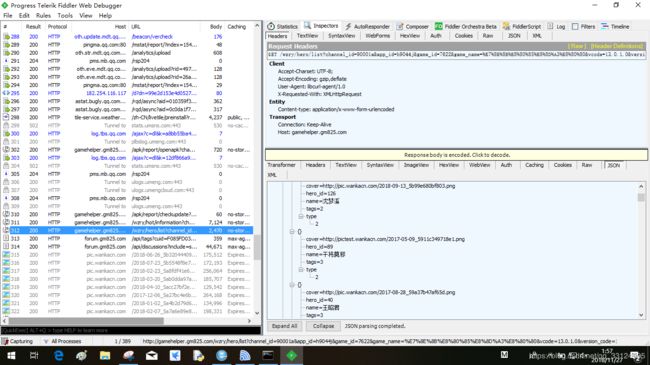Select request SyntaxView inspector tab
Viewport: 650px width, 365px height.
click(342, 36)
